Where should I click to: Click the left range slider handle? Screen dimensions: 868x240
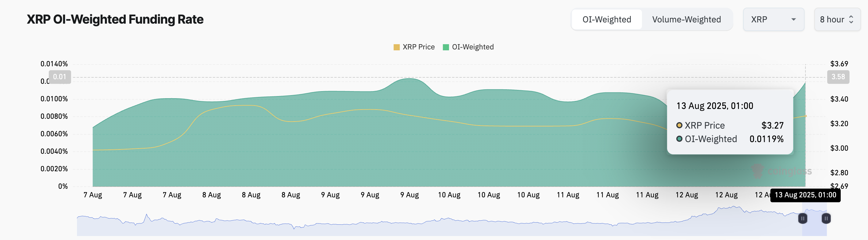click(803, 219)
